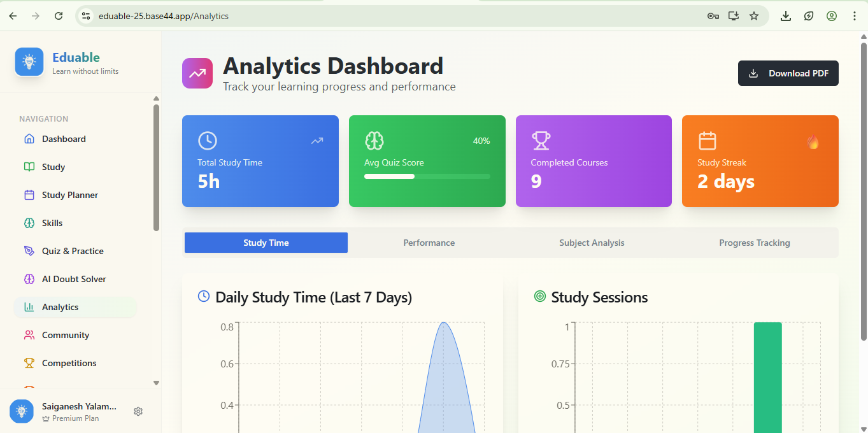Click the AI Doubt Solver brain icon
This screenshot has height=433, width=868.
(x=29, y=279)
